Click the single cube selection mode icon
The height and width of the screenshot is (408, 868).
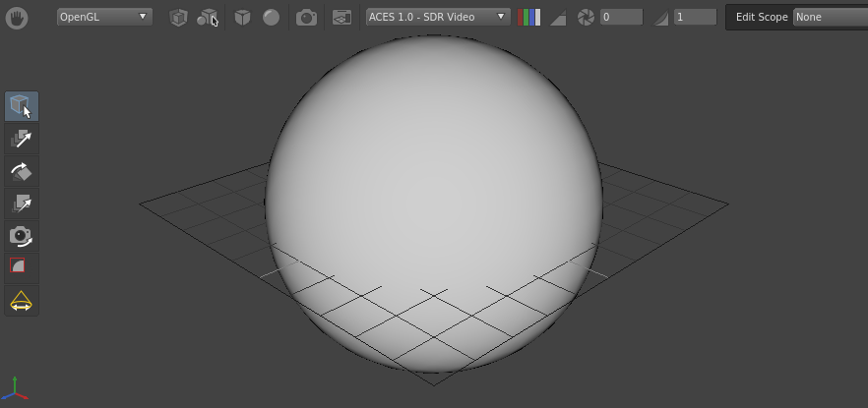(178, 18)
